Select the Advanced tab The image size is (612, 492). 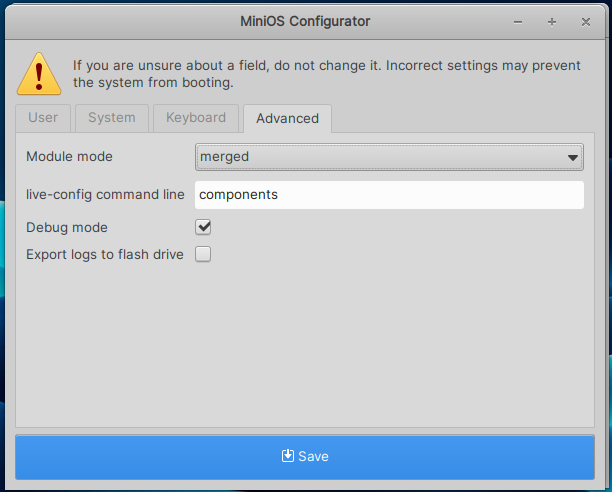(x=287, y=118)
